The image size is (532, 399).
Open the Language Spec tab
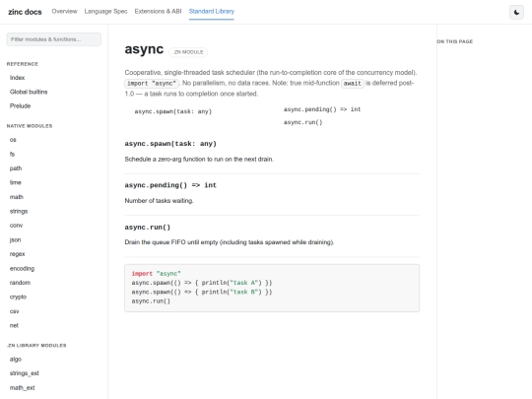click(105, 11)
